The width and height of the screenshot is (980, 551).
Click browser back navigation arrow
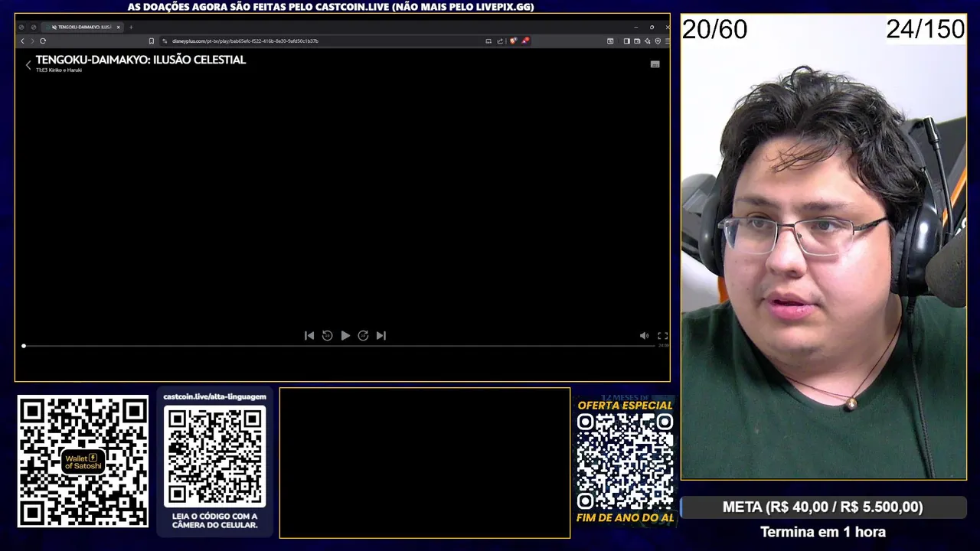[22, 41]
